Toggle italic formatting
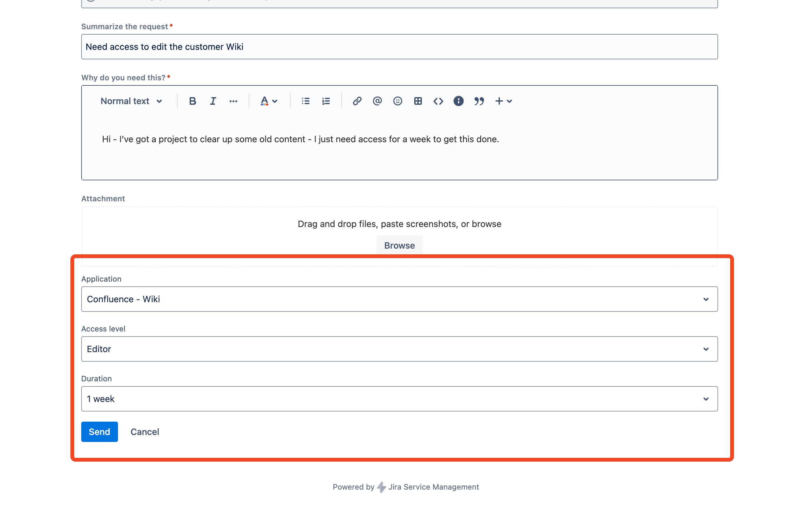Screen dimensions: 812x508 click(213, 101)
